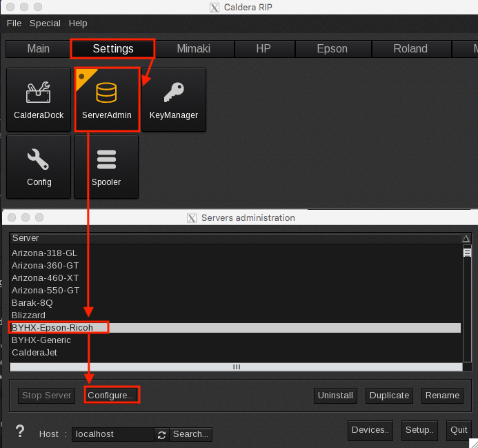Select the Epson tab
The image size is (478, 448).
tap(332, 49)
